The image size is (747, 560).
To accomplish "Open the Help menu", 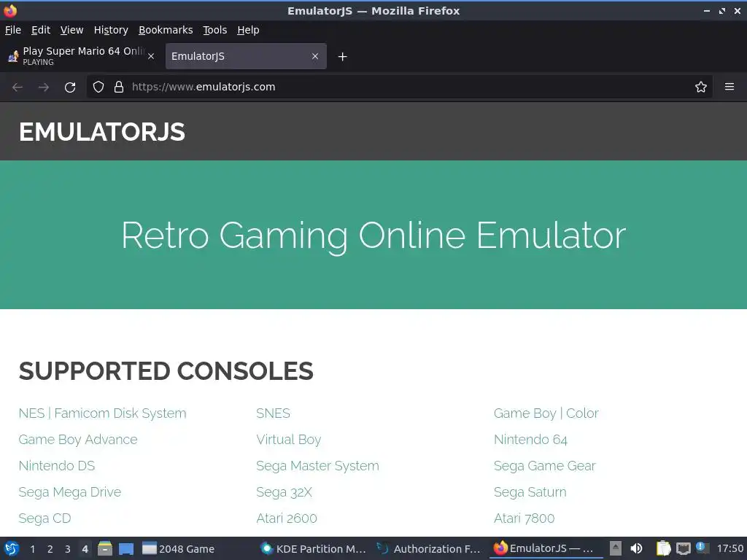I will click(248, 30).
